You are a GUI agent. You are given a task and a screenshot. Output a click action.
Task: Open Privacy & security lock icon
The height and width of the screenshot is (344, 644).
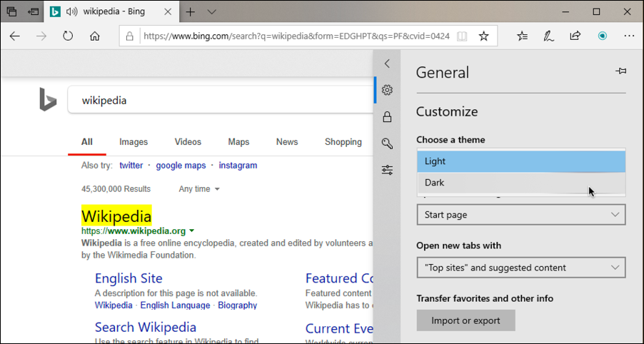387,117
